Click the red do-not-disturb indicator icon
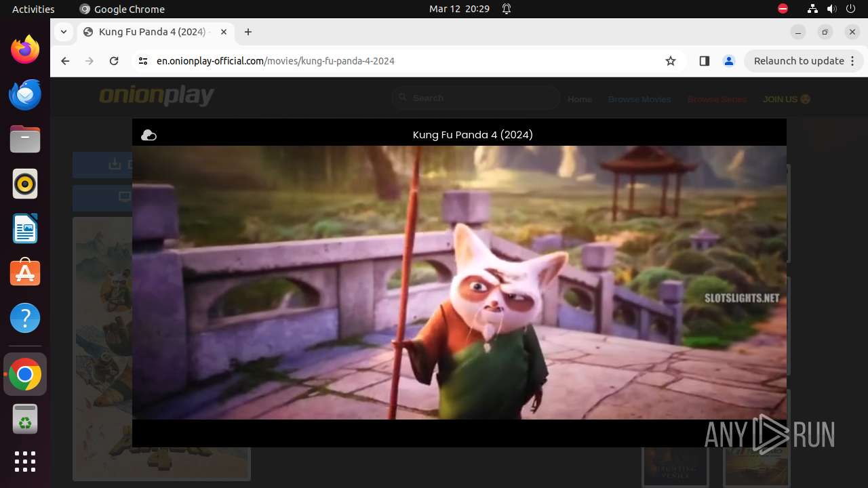Viewport: 868px width, 488px height. [783, 9]
